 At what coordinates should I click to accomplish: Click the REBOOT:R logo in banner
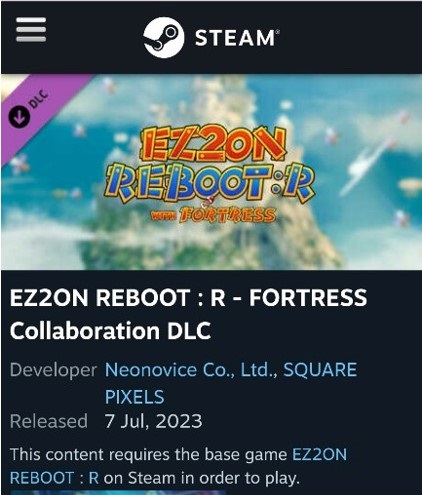pos(211,182)
